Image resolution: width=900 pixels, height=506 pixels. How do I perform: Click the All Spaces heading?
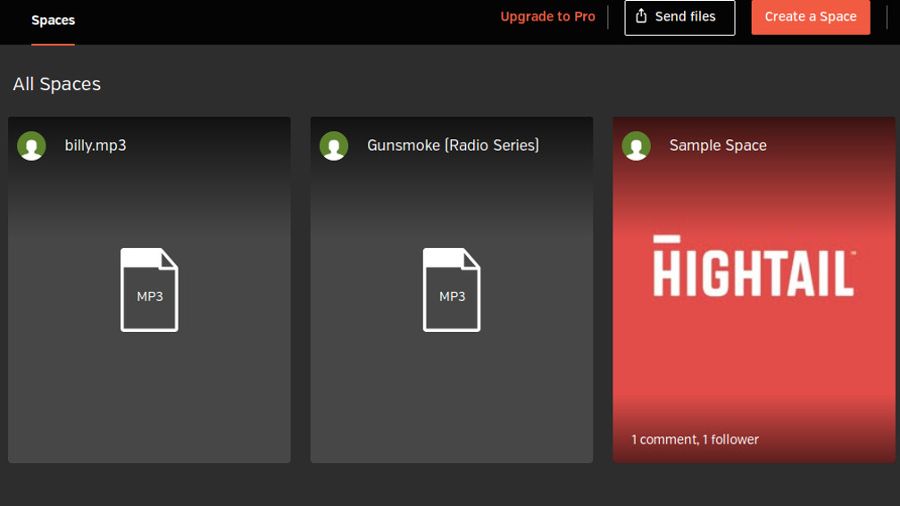click(57, 84)
